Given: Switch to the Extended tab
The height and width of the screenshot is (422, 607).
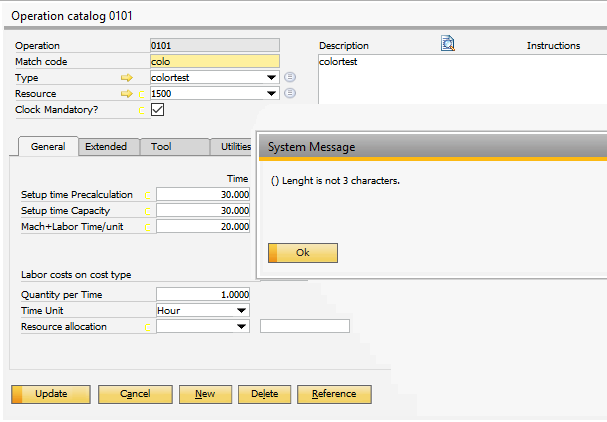Looking at the screenshot, I should coord(106,147).
